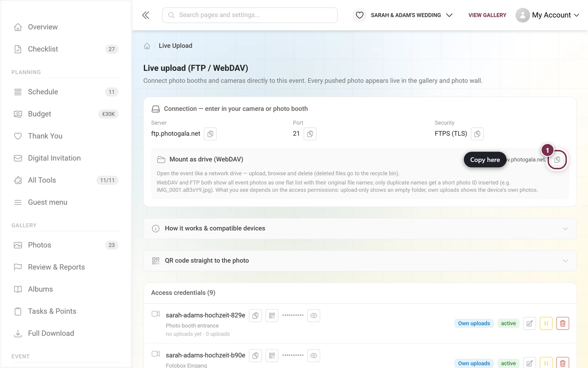Screen dimensions: 588x368
Task: Reveal password for sarah-adams-hochzeit-b90e
Action: pyautogui.click(x=314, y=356)
